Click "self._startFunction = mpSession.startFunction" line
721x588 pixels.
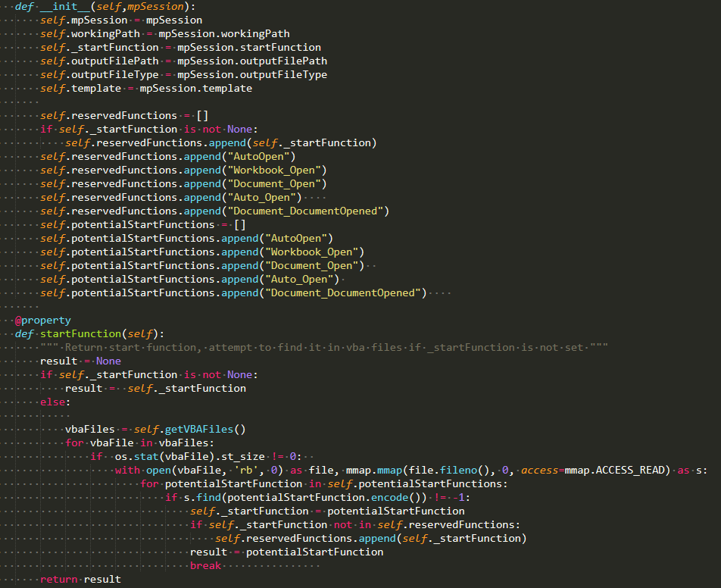point(180,48)
